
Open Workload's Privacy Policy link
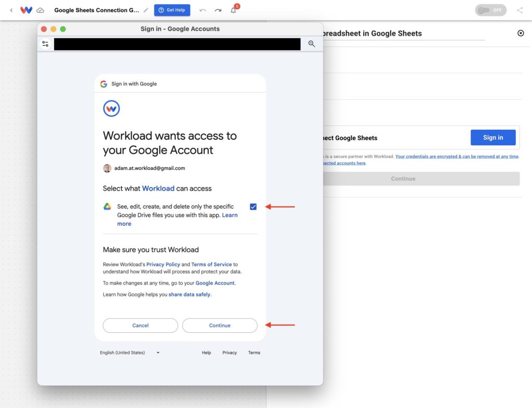[x=163, y=264]
